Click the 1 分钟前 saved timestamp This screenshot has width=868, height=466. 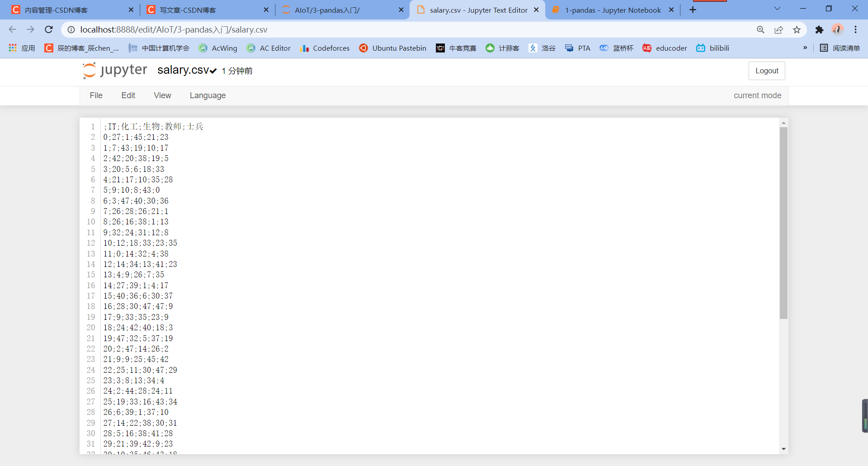[237, 71]
